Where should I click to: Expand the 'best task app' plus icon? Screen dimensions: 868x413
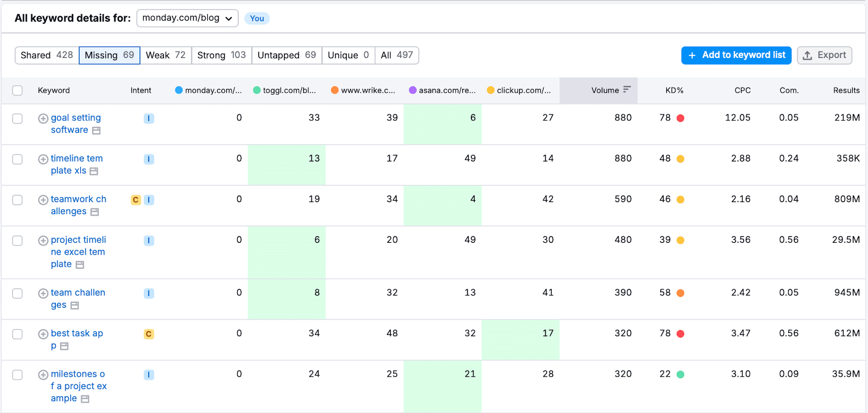pos(43,334)
